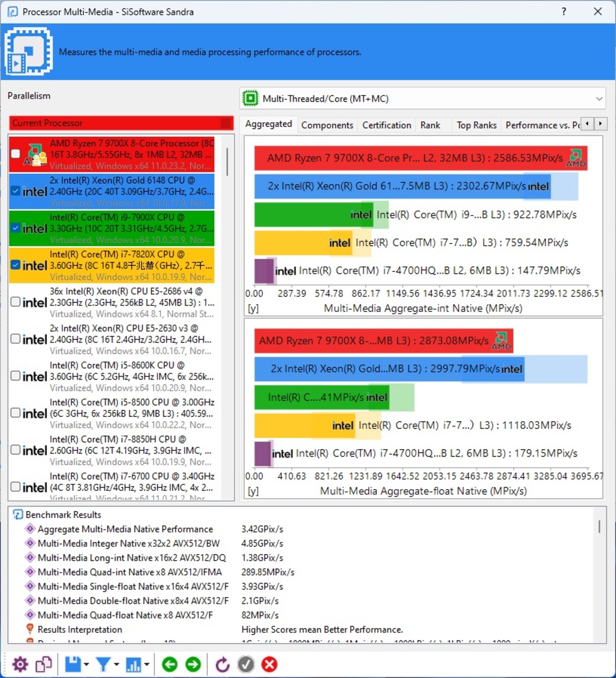This screenshot has width=616, height=678.
Task: Click the Sandra app icon in the title bar
Action: click(x=13, y=12)
